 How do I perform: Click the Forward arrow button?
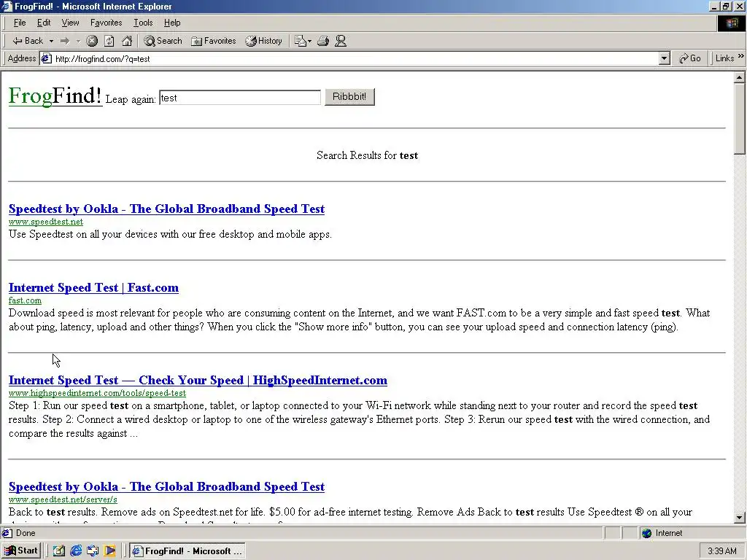(x=65, y=41)
